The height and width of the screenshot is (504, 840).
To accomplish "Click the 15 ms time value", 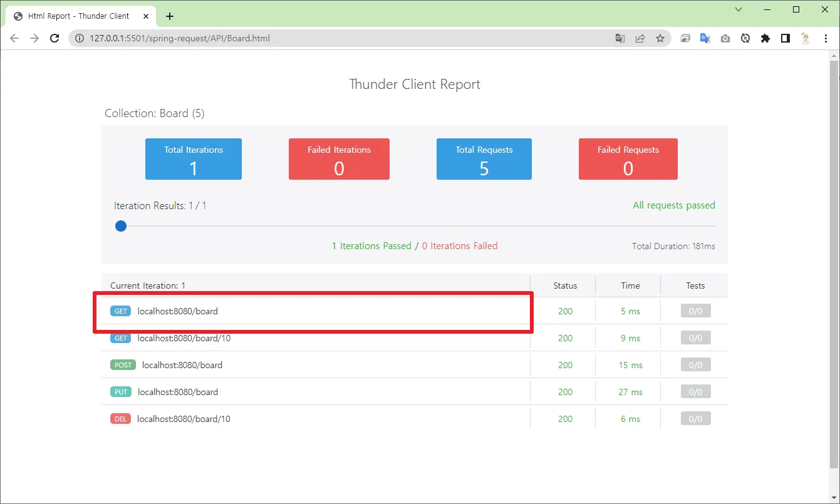I will point(630,365).
